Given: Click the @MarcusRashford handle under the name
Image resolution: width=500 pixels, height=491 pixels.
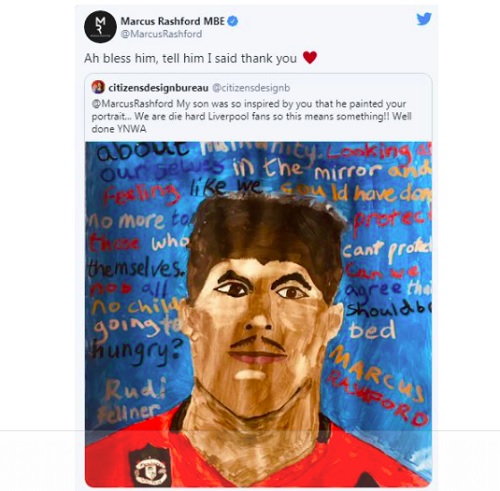Looking at the screenshot, I should point(161,34).
